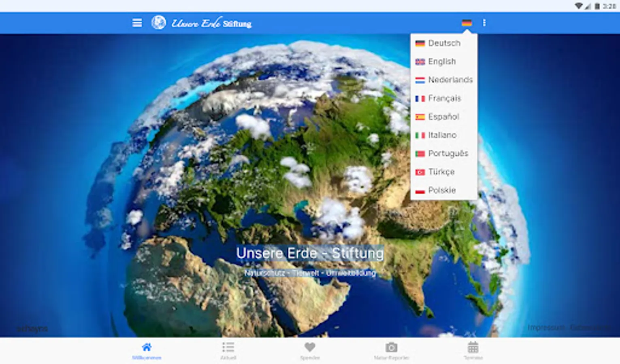Screen dimensions: 620x364
Task: Choose Italiano in the language menu
Action: click(444, 135)
